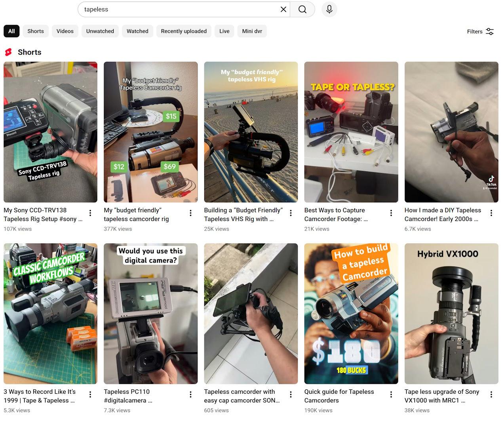Open options menu for Quick guide Tapeless short
504x421 pixels.
[391, 394]
